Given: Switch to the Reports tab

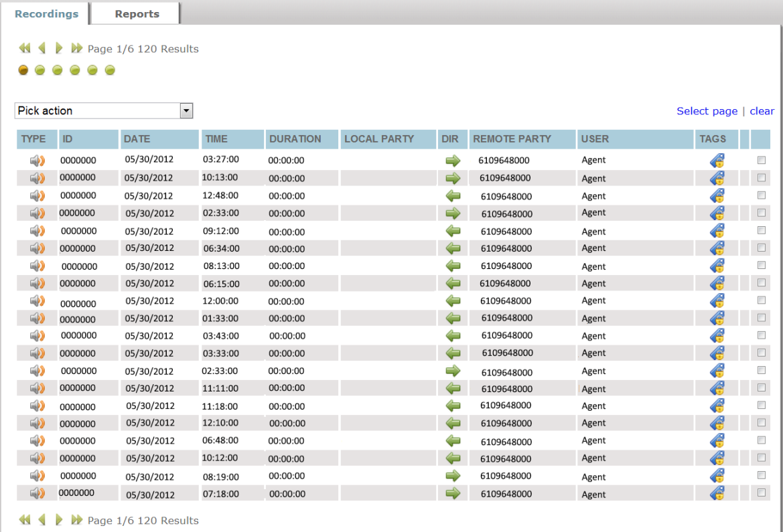Looking at the screenshot, I should coord(137,13).
